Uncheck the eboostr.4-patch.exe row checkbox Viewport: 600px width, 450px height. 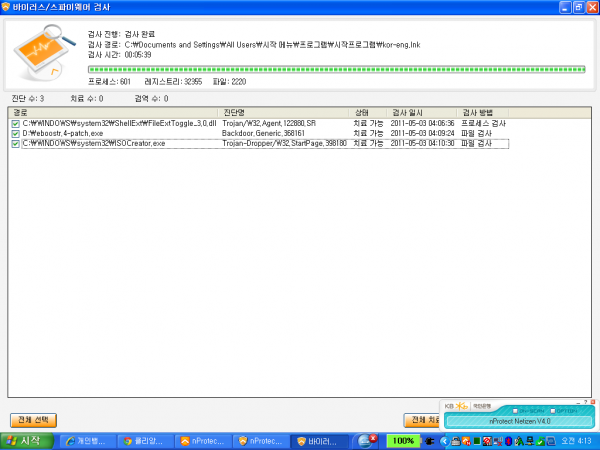(x=15, y=134)
